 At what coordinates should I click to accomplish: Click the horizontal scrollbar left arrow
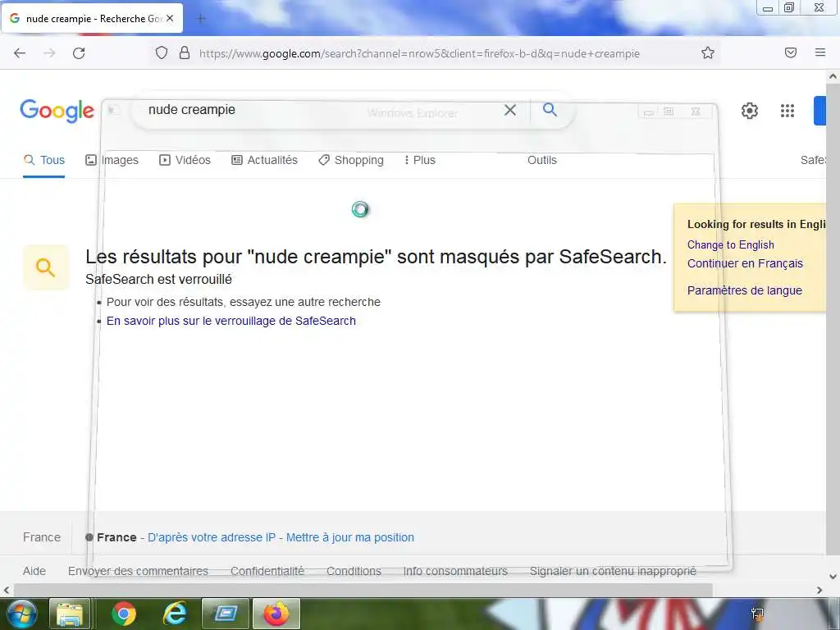click(7, 591)
